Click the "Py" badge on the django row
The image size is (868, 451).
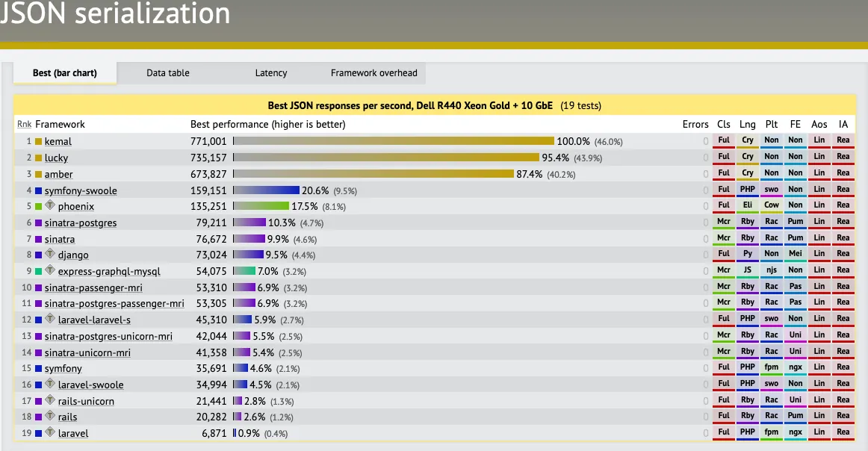pos(747,255)
